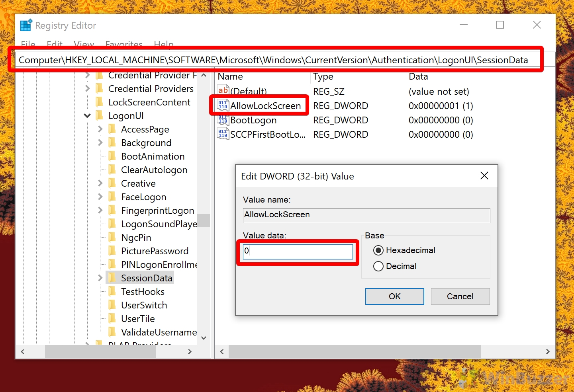Screen dimensions: 574x392
Task: Click the LockScreenContent folder icon
Action: point(100,102)
